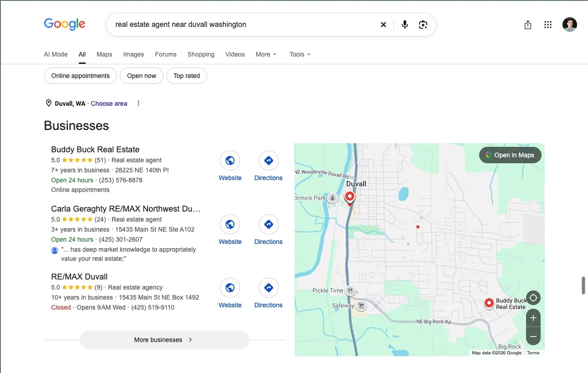This screenshot has height=373, width=588.
Task: Go to Google homepage via the logo
Action: [x=65, y=24]
